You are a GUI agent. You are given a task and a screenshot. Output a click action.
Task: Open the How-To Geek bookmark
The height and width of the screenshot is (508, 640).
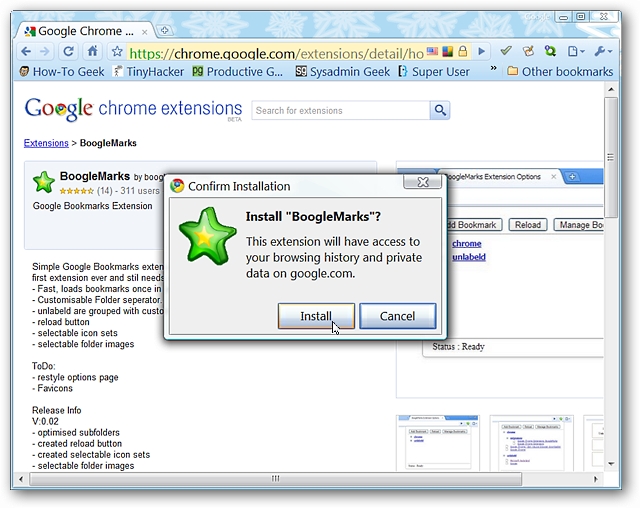(62, 72)
